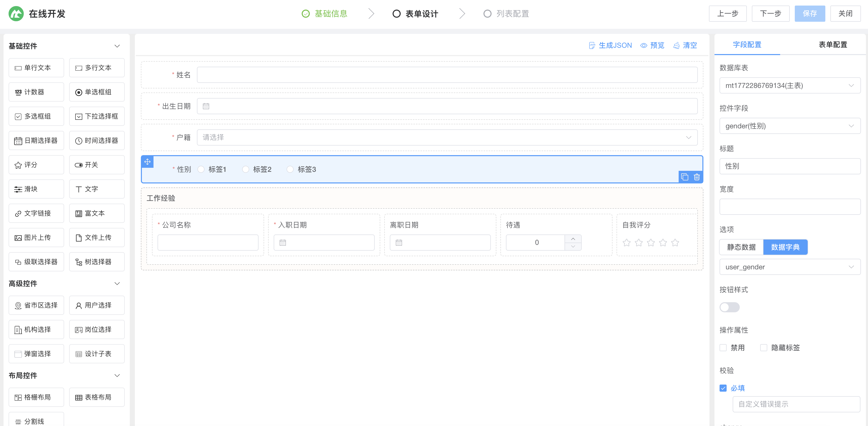Uncheck the 必填 checkbox
868x426 pixels.
pos(723,388)
